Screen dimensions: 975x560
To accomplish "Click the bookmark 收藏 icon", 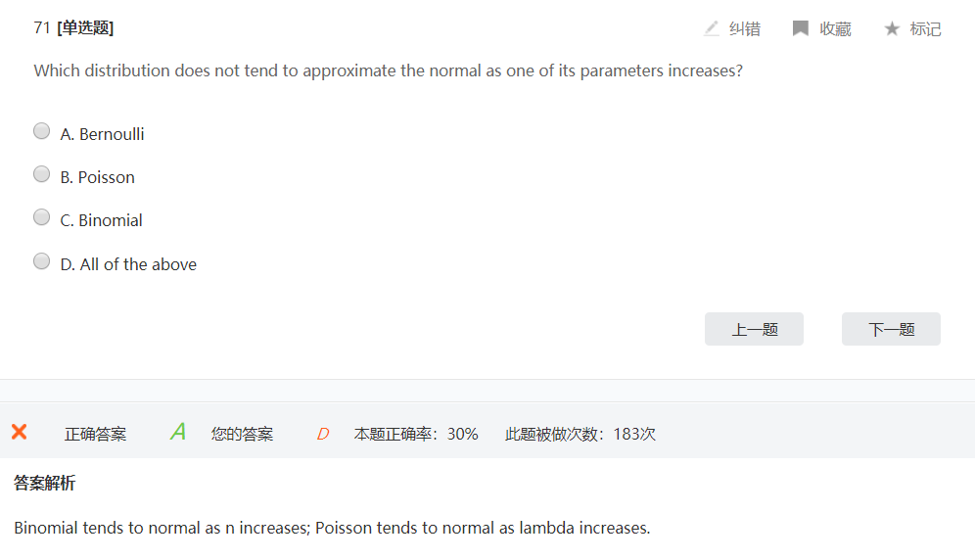I will tap(801, 28).
